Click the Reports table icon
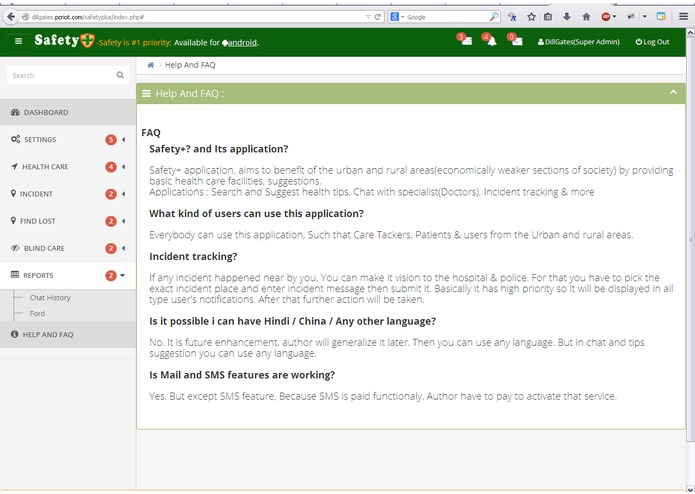695x494 pixels. point(15,275)
